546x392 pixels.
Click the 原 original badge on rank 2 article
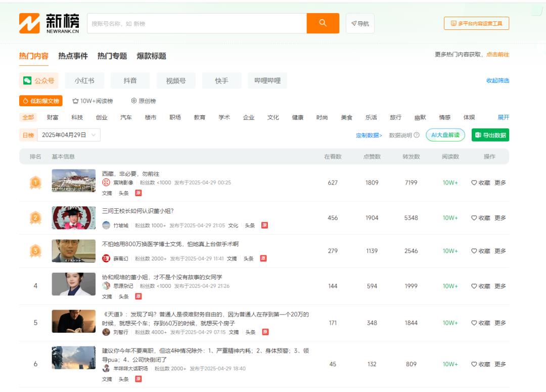coord(264,226)
